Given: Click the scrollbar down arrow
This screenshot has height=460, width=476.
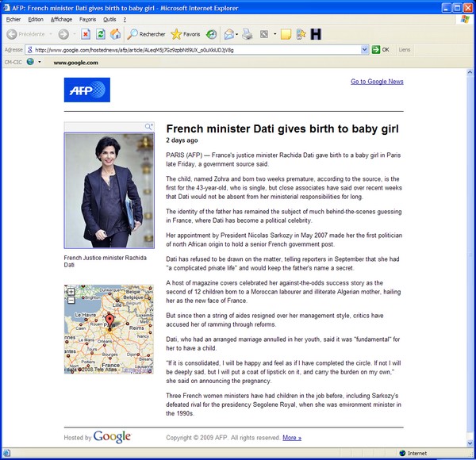Looking at the screenshot, I should click(470, 443).
